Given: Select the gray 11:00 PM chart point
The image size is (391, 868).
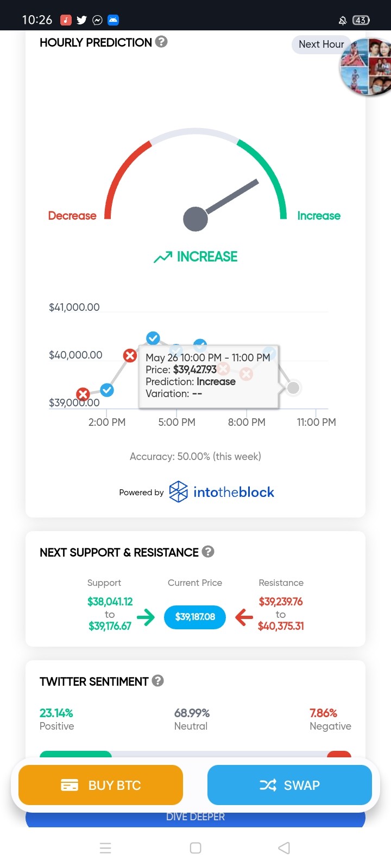Looking at the screenshot, I should [293, 388].
